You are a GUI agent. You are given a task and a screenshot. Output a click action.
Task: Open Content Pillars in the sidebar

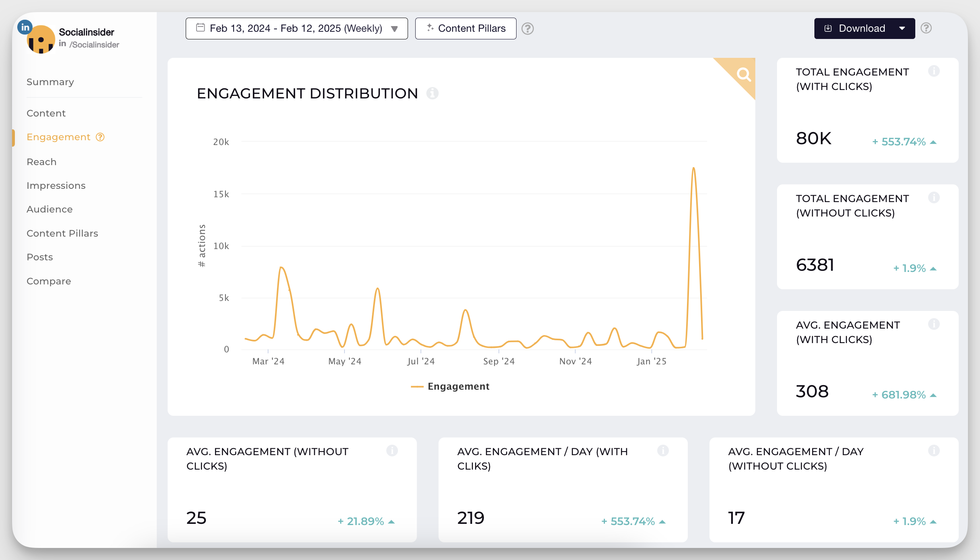pyautogui.click(x=62, y=233)
